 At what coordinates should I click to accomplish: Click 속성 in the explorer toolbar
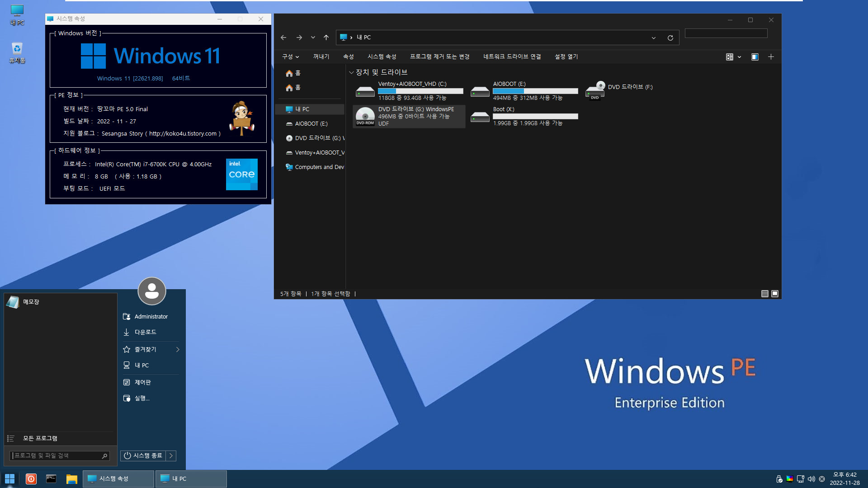click(348, 56)
